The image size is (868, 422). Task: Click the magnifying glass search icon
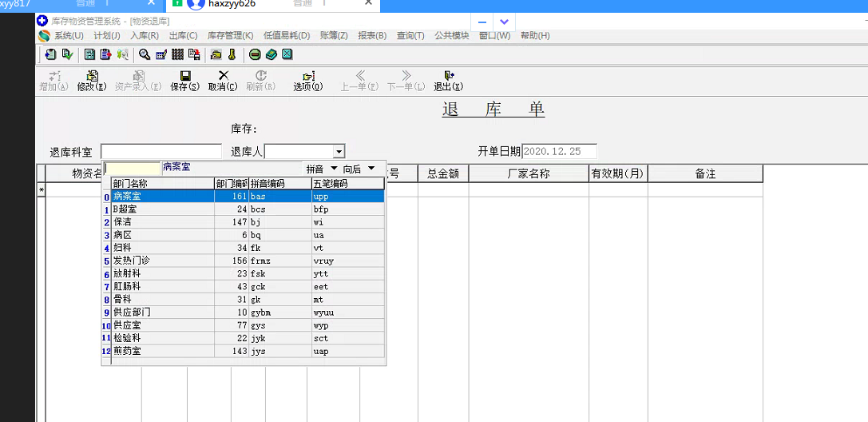click(x=145, y=54)
